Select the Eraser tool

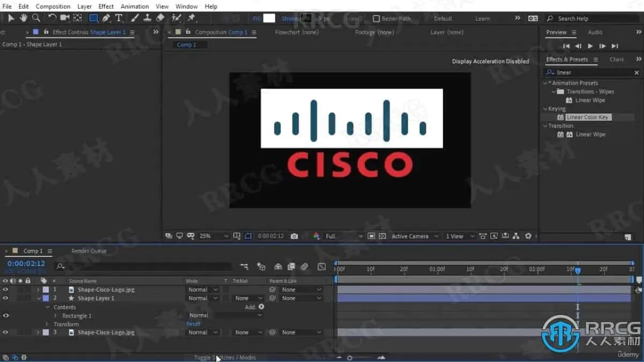point(160,18)
